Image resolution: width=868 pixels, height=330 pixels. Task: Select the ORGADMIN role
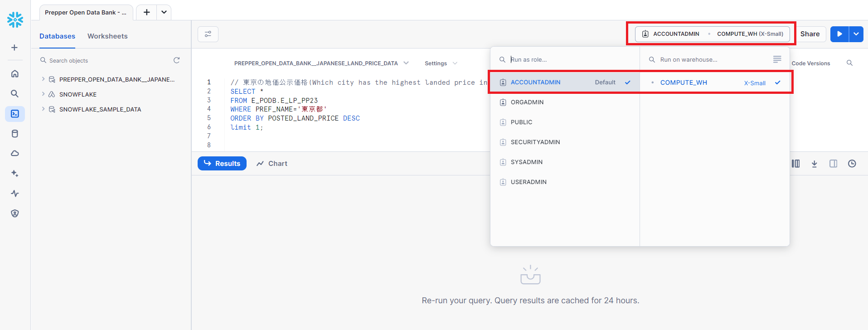[565, 102]
